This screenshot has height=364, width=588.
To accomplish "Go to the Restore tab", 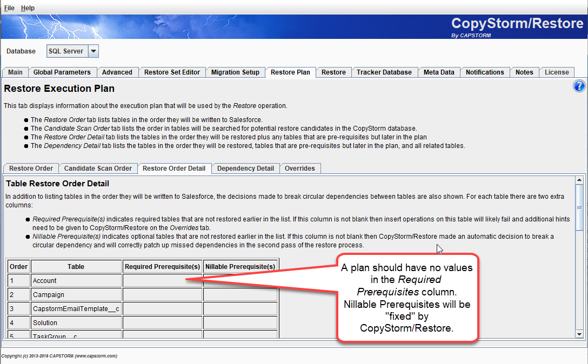I will point(333,72).
